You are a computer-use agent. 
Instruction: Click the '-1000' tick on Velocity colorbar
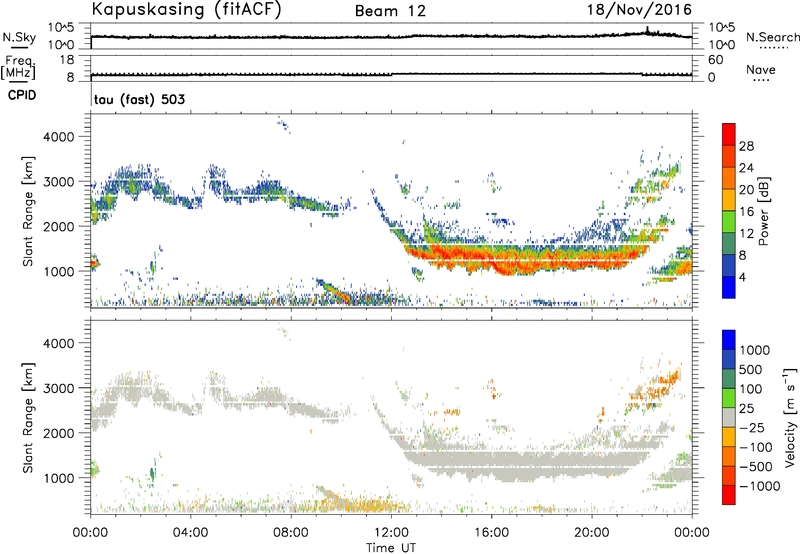coord(759,486)
